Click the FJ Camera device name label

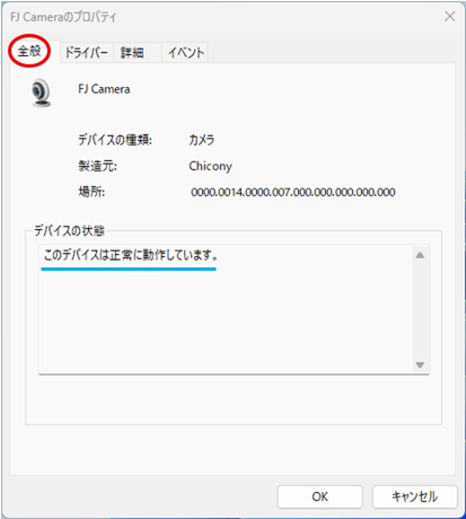pos(104,89)
